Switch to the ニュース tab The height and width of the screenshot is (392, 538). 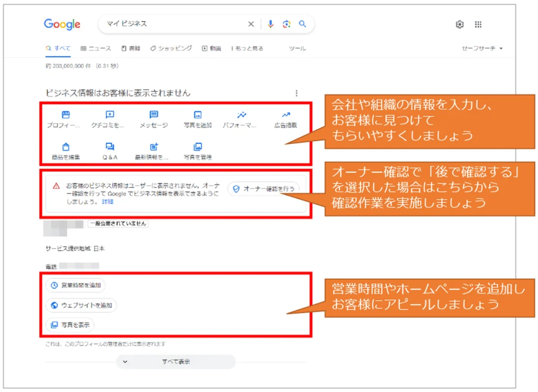[96, 48]
